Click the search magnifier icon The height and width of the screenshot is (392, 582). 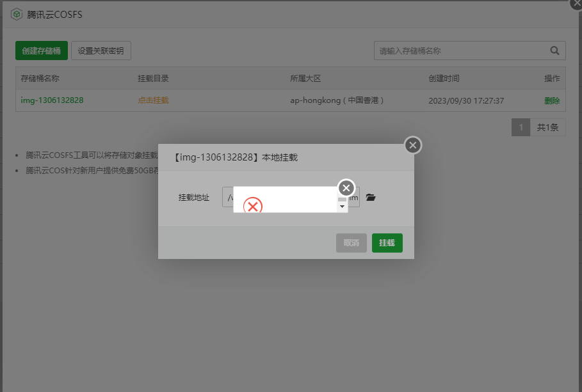tap(555, 51)
